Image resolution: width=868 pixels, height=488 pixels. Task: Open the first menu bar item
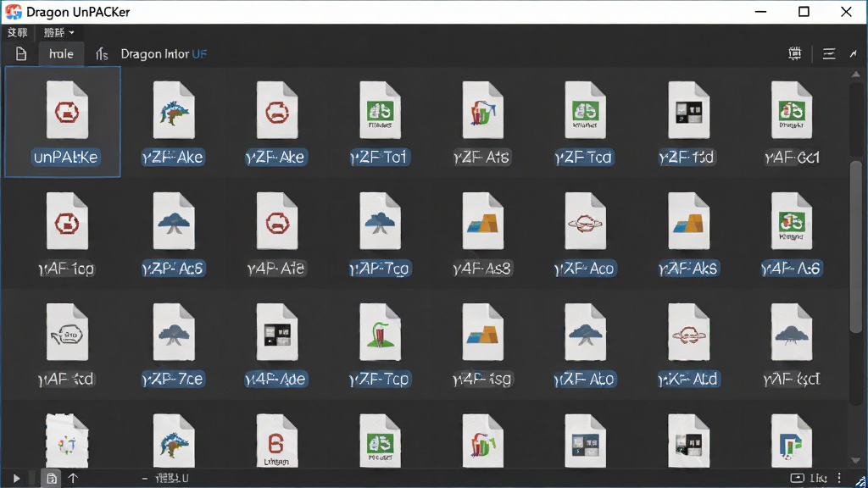[x=17, y=33]
